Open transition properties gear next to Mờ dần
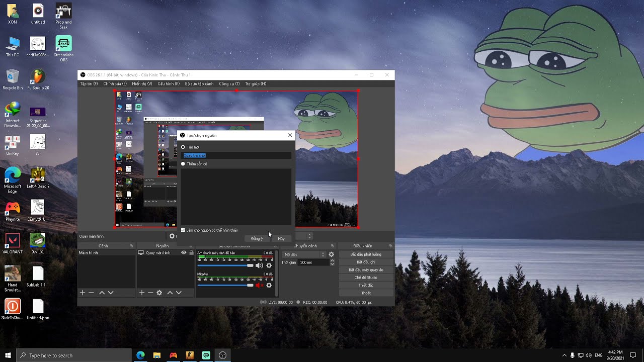 click(x=331, y=254)
